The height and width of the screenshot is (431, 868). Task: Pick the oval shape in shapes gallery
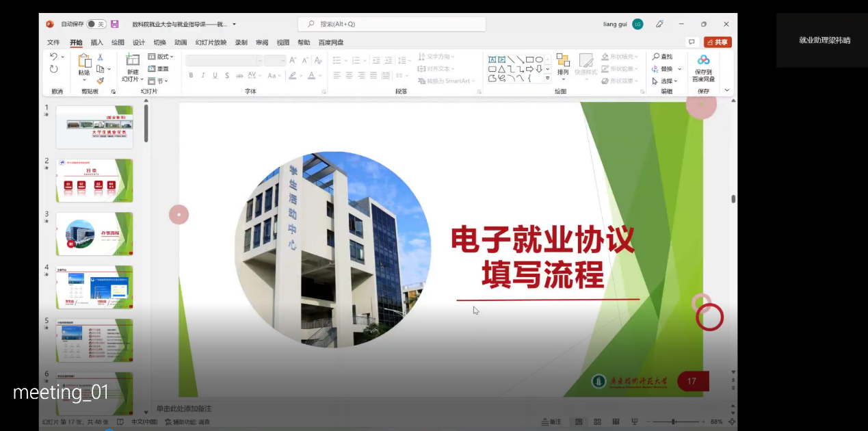click(539, 60)
